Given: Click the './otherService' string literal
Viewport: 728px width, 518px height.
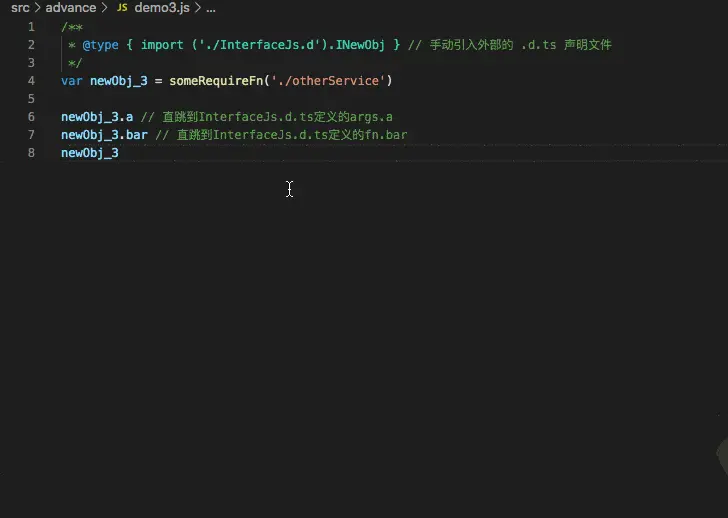Looking at the screenshot, I should [x=328, y=81].
